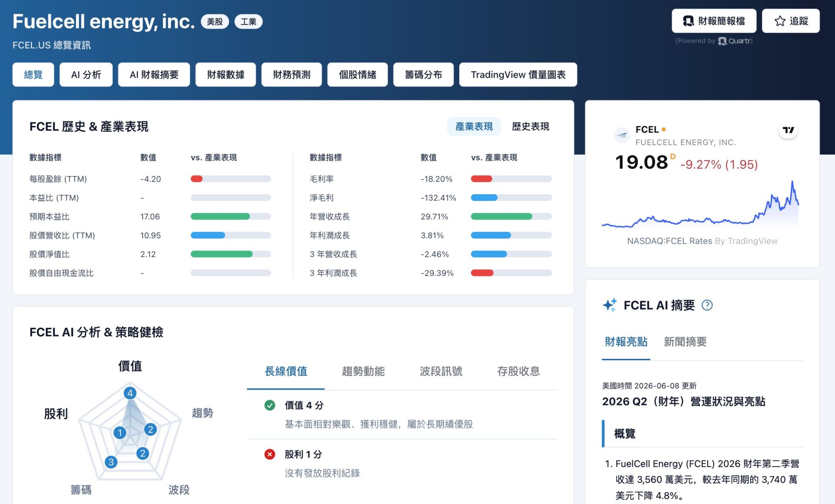Click the help question mark beside FCEL AI 摘要
835x504 pixels.
pos(707,305)
